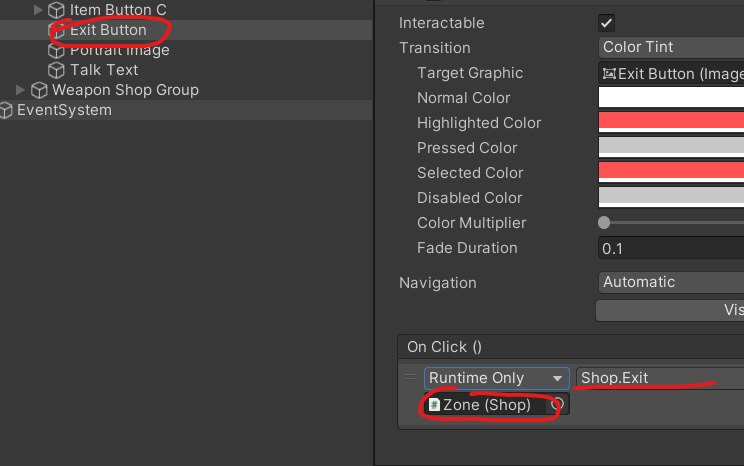
Task: Expand the Item Button C hierarchy arrow
Action: coord(39,10)
